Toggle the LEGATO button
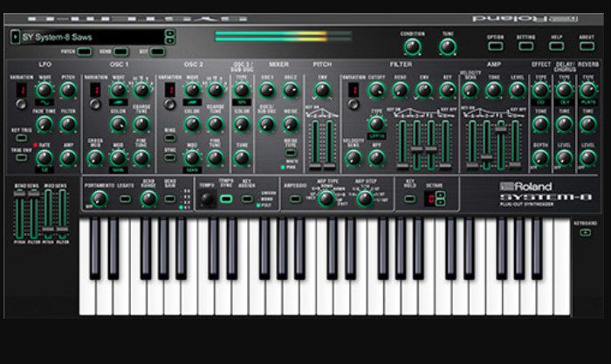Viewport: 611px width, 364px height. (125, 199)
